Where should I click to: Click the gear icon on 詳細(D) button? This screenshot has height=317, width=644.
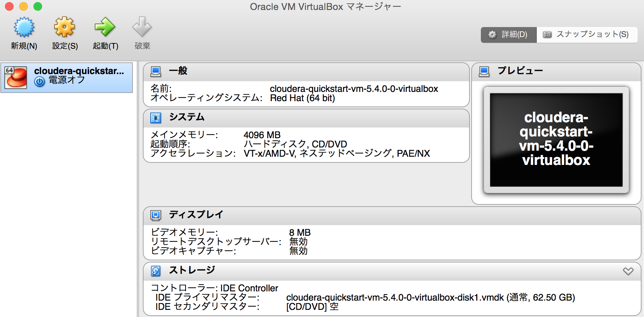(x=492, y=35)
